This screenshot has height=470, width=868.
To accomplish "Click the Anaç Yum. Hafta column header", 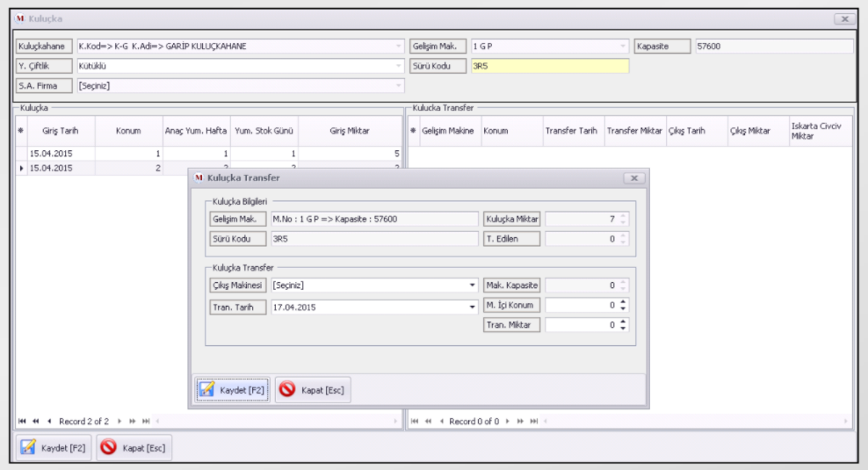I will 196,131.
